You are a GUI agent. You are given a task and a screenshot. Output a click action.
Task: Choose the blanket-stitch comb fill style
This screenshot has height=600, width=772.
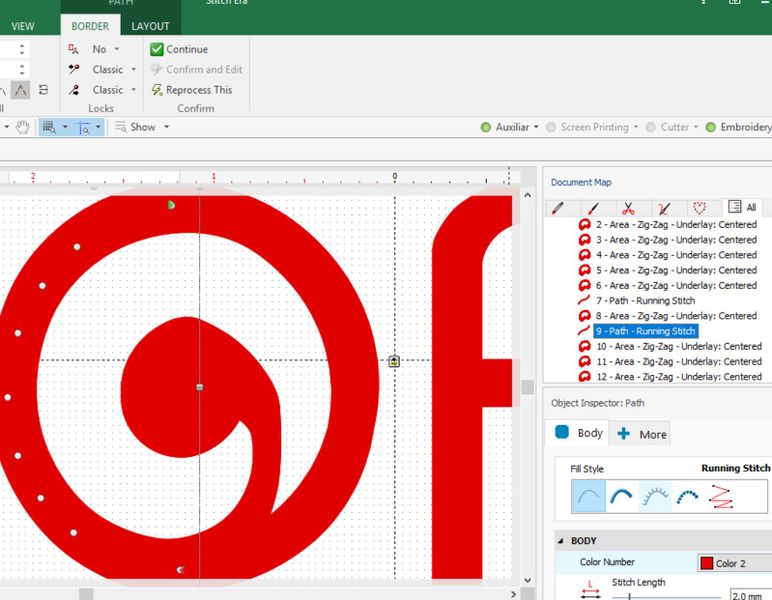pos(655,496)
